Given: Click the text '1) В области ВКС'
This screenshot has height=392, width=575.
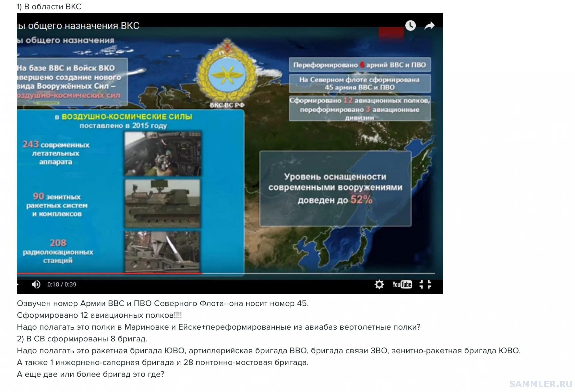Looking at the screenshot, I should point(49,7).
